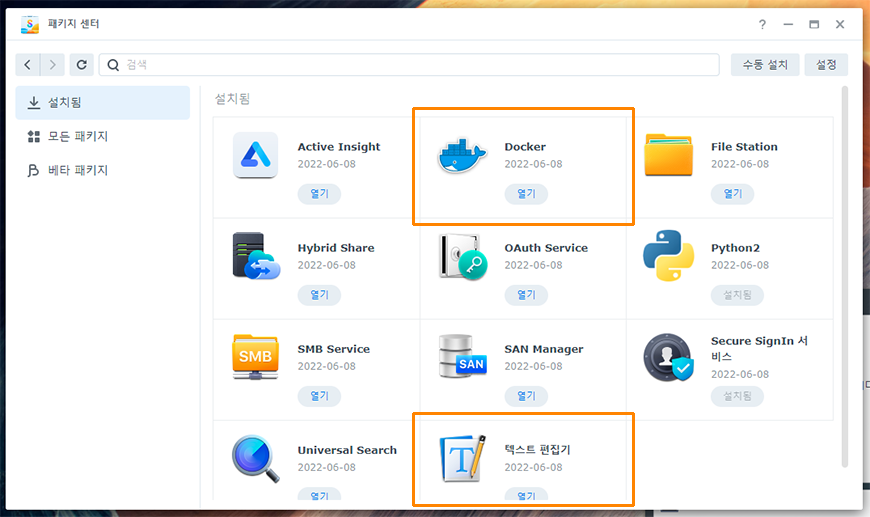
Task: Click the Secure SignIn 서비스 title
Action: click(x=759, y=348)
